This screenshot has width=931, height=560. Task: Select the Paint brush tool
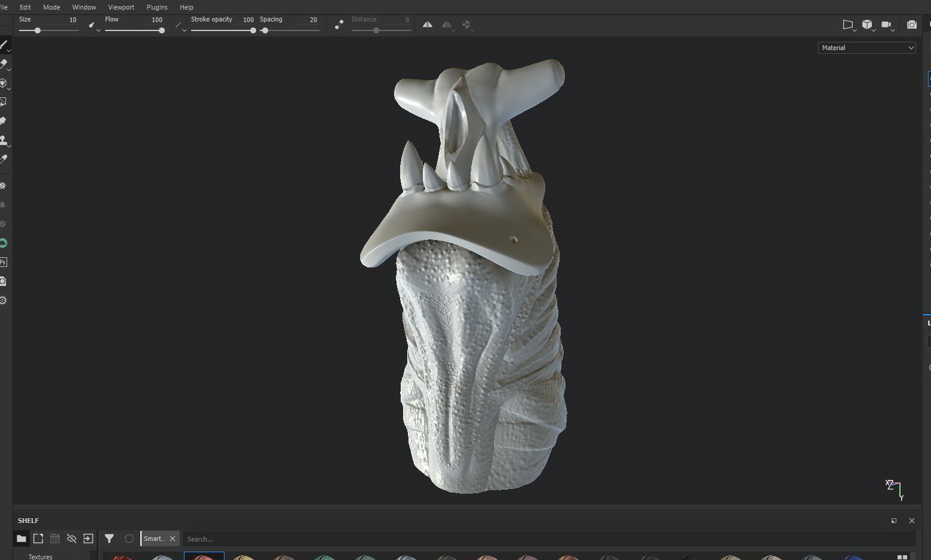click(x=4, y=45)
